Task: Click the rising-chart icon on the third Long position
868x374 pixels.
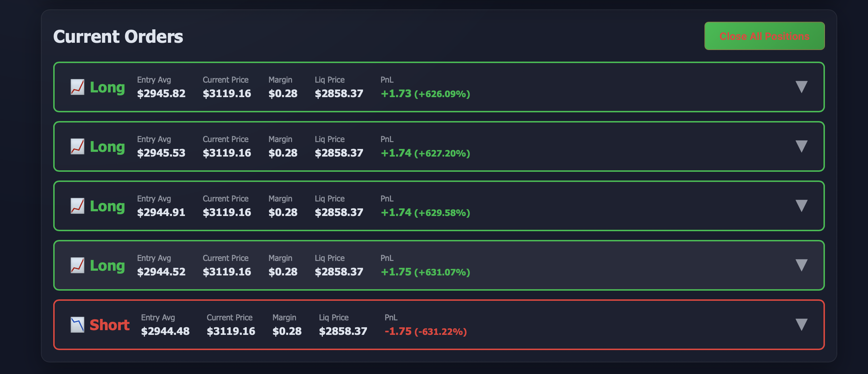Action: 77,206
